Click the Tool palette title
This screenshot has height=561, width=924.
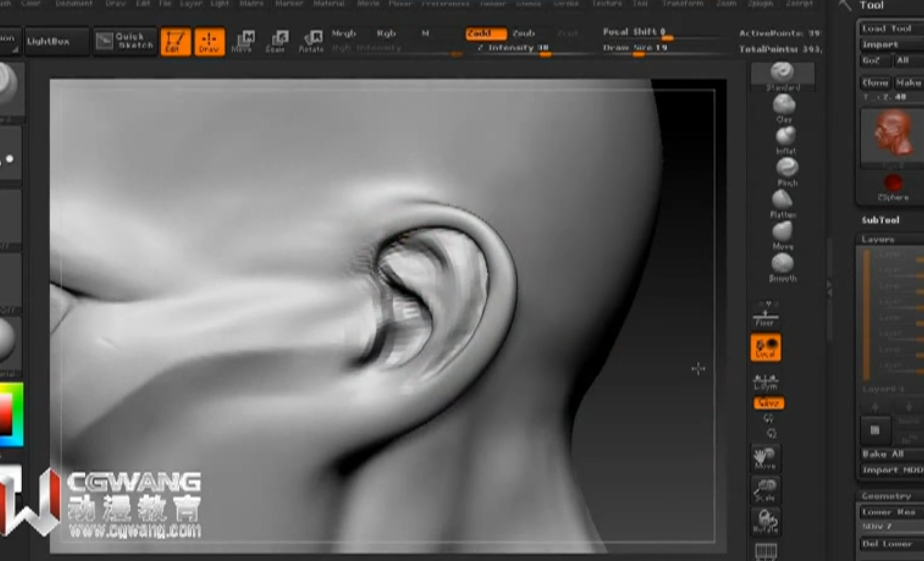coord(872,5)
